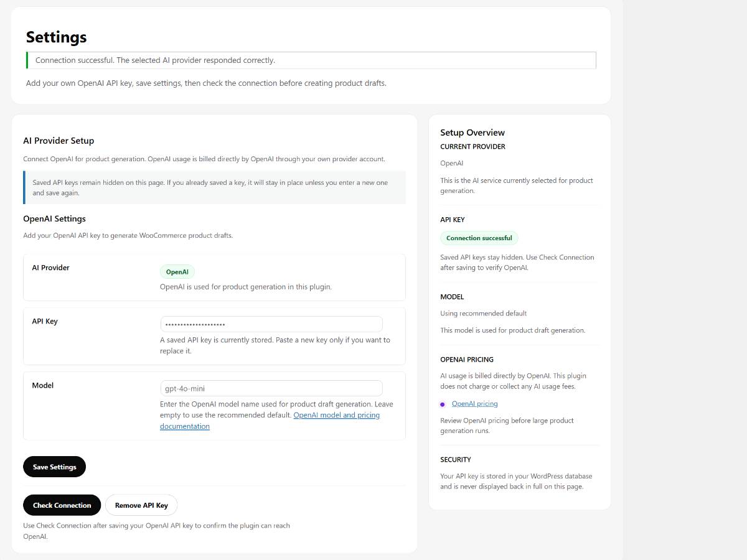This screenshot has height=560, width=747.
Task: Click the Connection successful status badge
Action: click(x=479, y=238)
